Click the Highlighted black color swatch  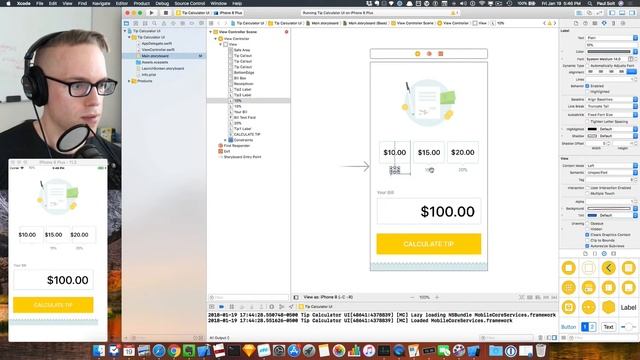pyautogui.click(x=592, y=129)
